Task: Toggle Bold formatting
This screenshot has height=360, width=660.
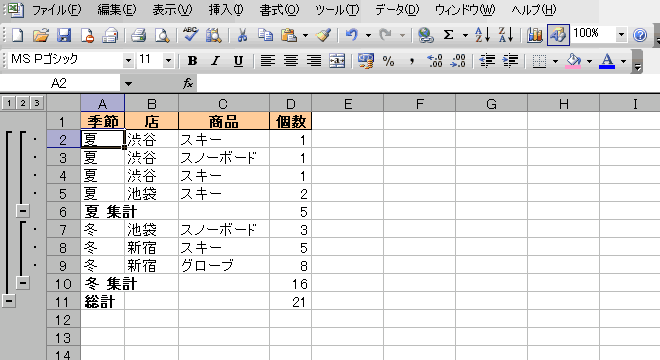Action: tap(192, 61)
